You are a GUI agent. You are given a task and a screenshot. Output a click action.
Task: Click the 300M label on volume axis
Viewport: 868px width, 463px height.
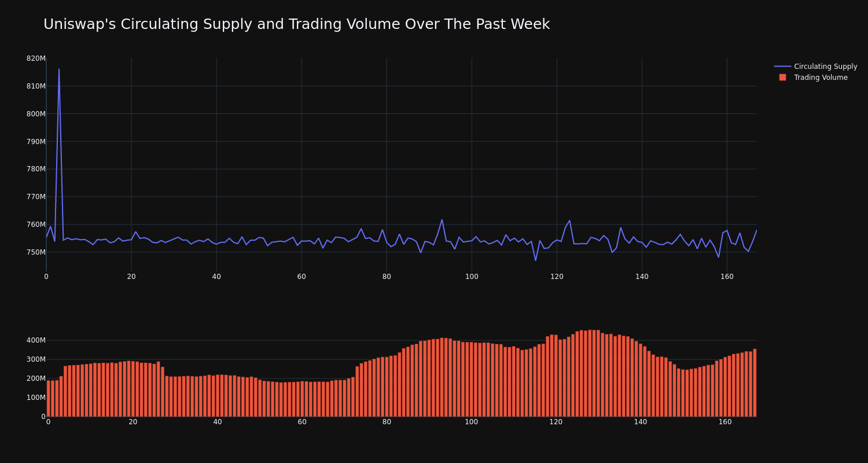pyautogui.click(x=35, y=359)
